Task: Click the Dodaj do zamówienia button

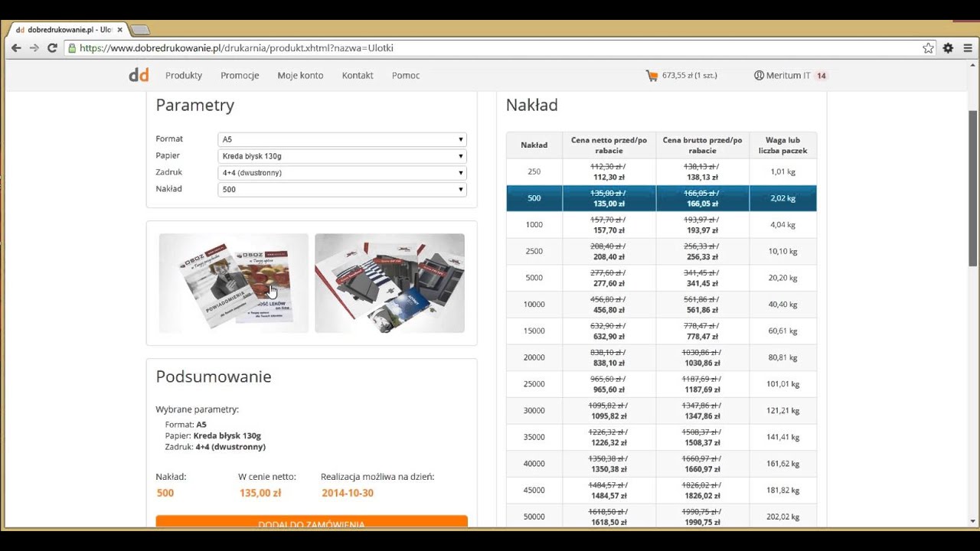Action: [x=312, y=521]
